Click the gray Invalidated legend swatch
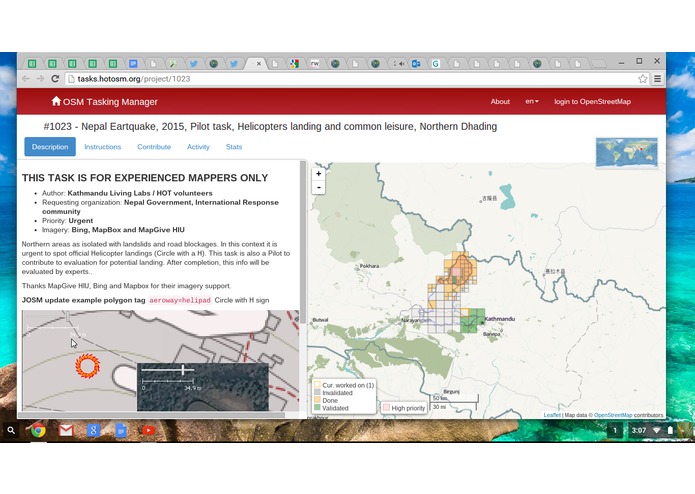 click(x=317, y=393)
